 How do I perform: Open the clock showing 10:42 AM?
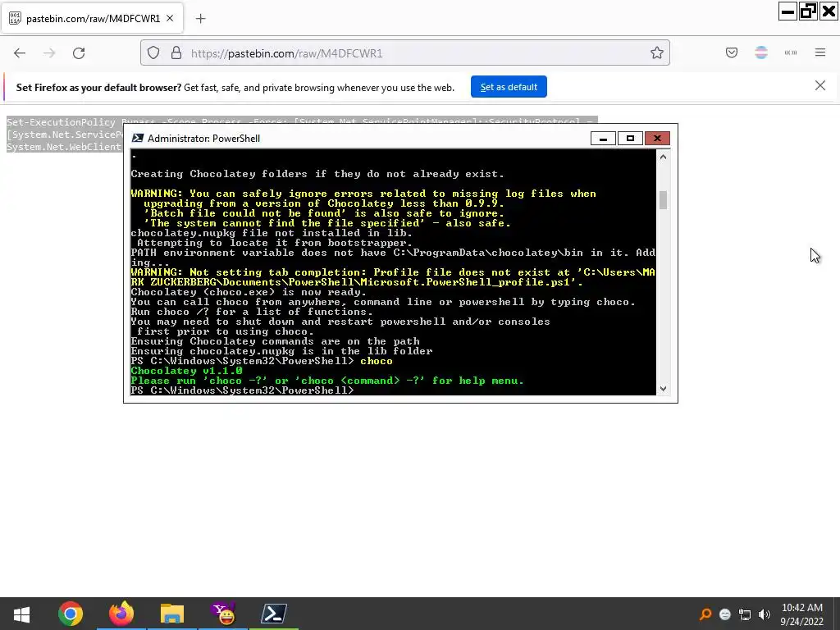pos(801,614)
